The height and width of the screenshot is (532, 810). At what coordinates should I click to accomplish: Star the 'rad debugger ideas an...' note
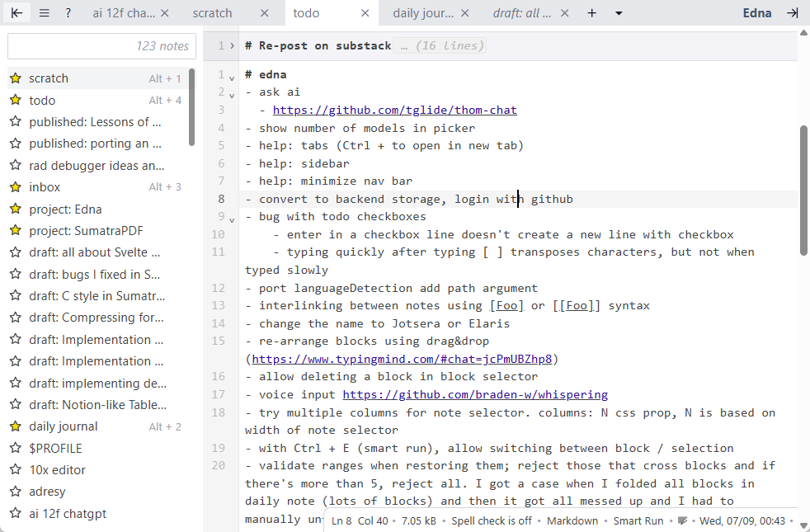(x=16, y=165)
